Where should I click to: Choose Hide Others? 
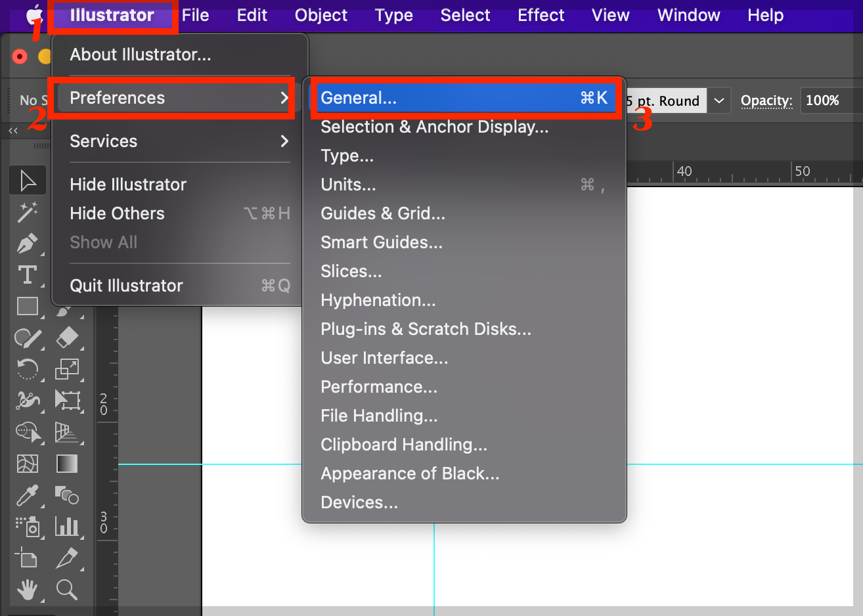(180, 213)
